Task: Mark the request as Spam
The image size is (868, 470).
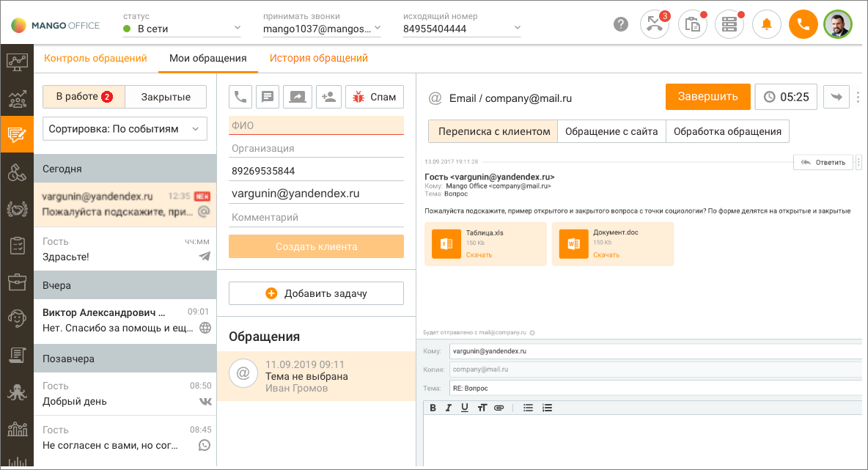Action: pyautogui.click(x=375, y=97)
